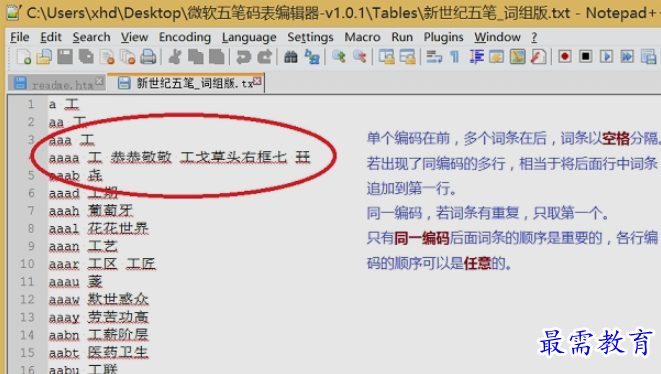Open the ? help menu

coord(534,37)
